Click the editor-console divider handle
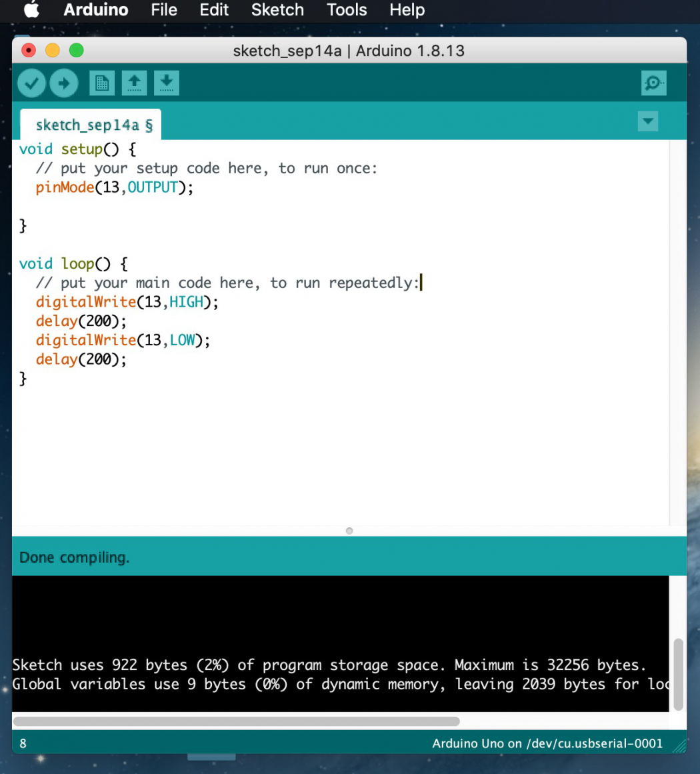This screenshot has height=774, width=700. point(349,531)
